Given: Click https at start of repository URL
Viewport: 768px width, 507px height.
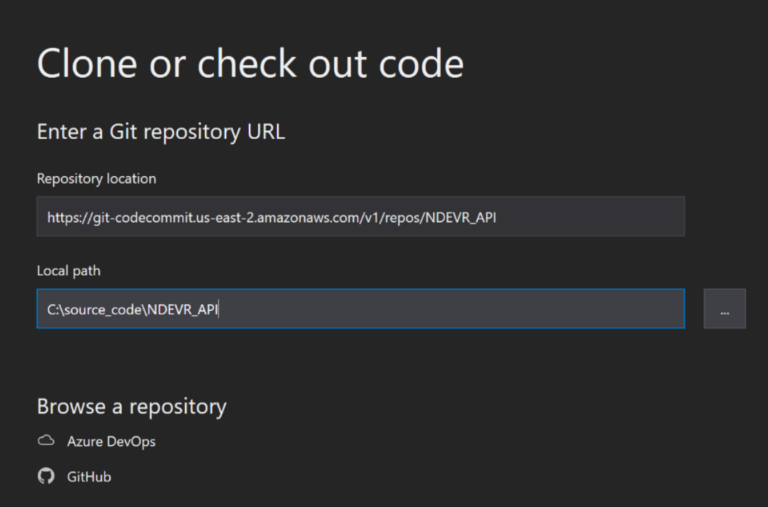Looking at the screenshot, I should (x=62, y=216).
